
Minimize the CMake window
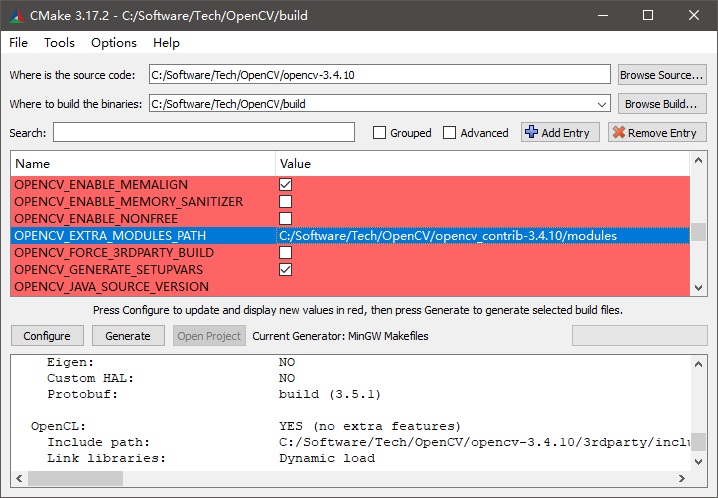603,16
